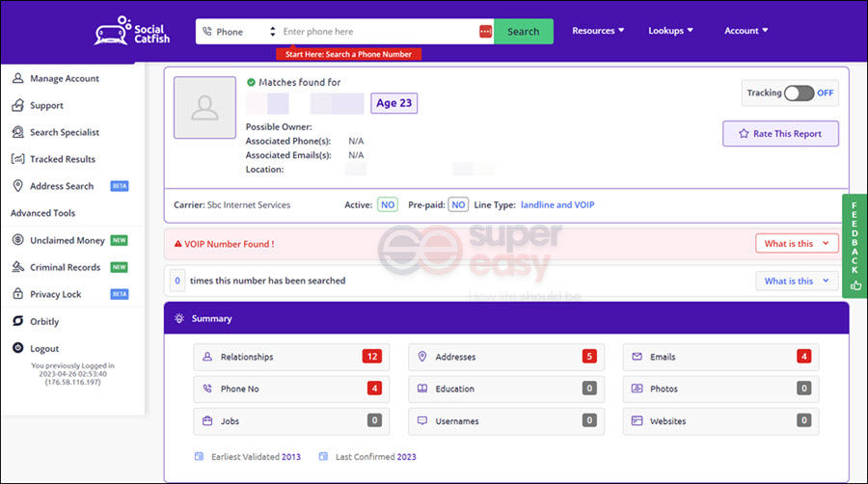Click the landline and VOIP link
Image resolution: width=868 pixels, height=484 pixels.
(556, 204)
